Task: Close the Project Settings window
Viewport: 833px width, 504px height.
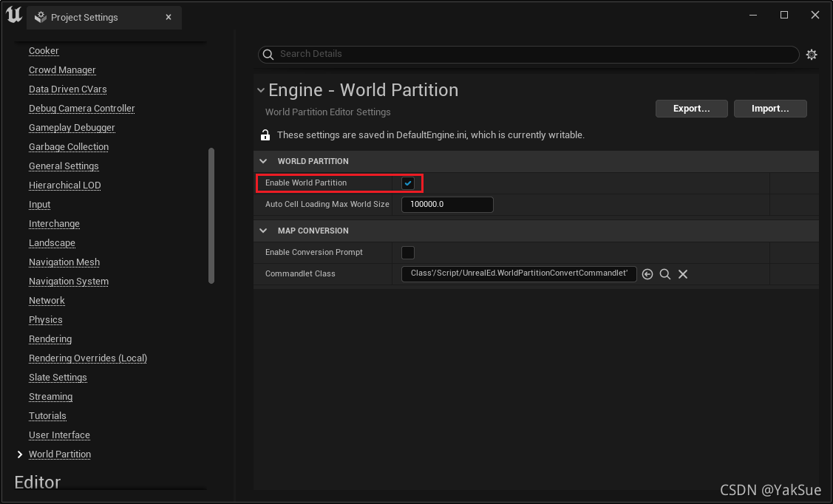Action: pyautogui.click(x=815, y=16)
